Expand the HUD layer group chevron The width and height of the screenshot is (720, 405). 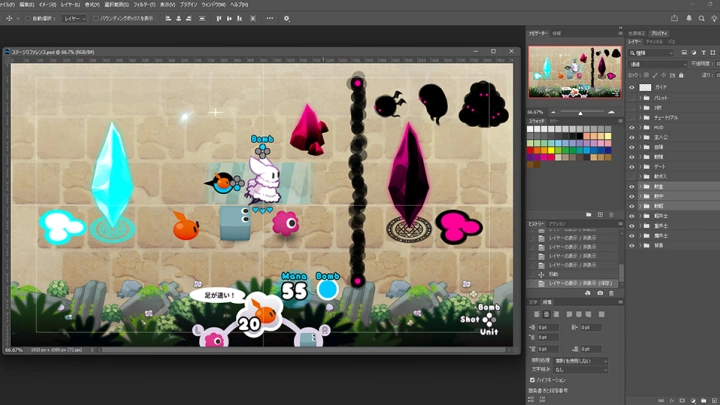click(640, 127)
